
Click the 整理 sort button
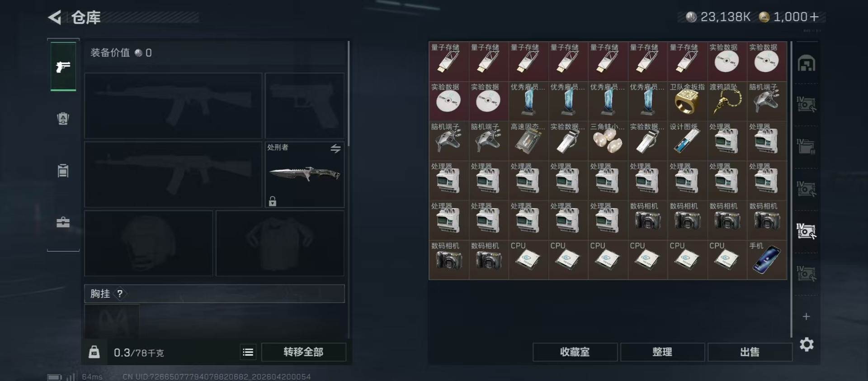pyautogui.click(x=662, y=352)
